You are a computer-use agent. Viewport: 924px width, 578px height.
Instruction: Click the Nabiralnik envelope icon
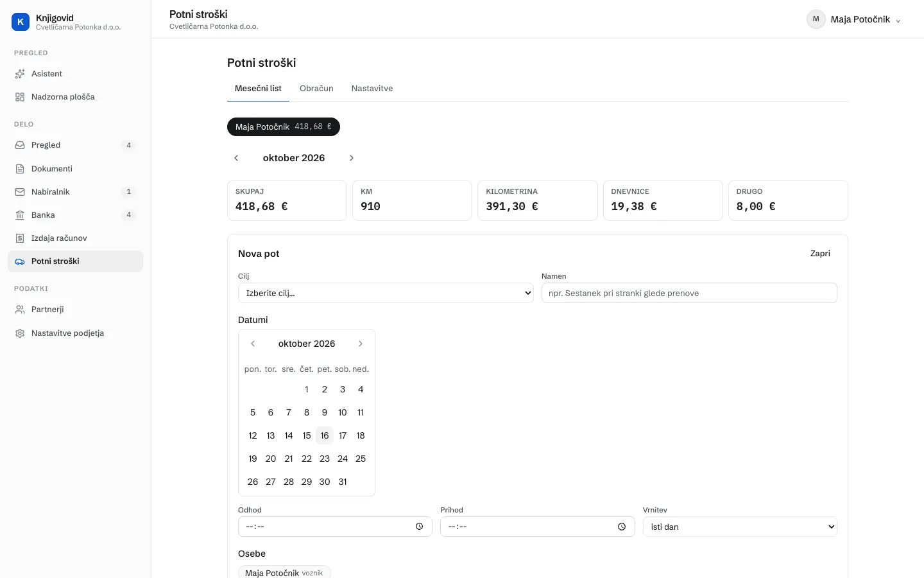tap(20, 192)
